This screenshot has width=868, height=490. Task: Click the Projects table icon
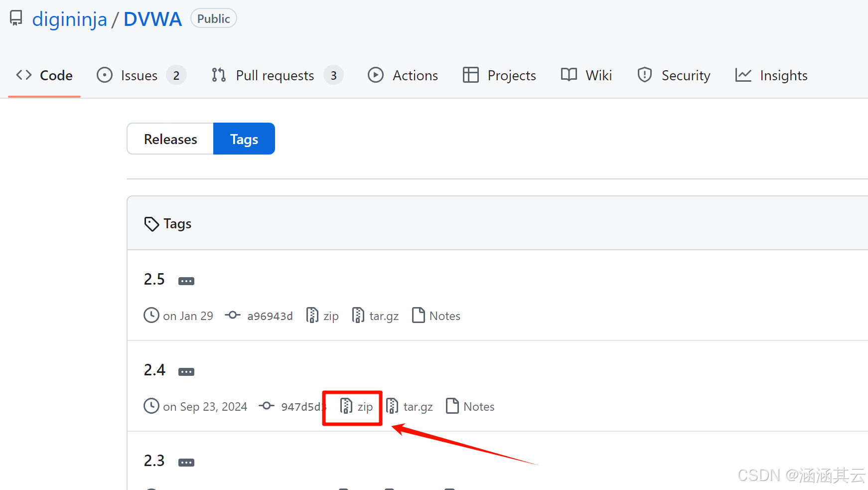click(x=470, y=75)
